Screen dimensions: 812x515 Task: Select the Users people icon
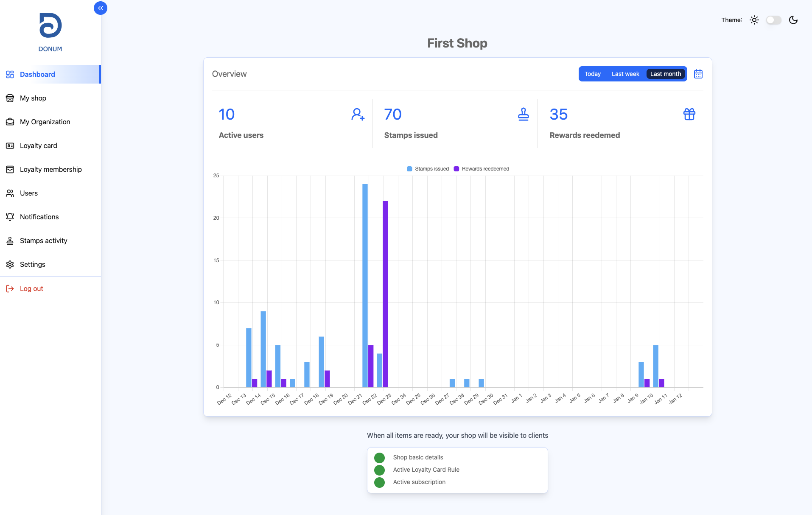tap(10, 193)
